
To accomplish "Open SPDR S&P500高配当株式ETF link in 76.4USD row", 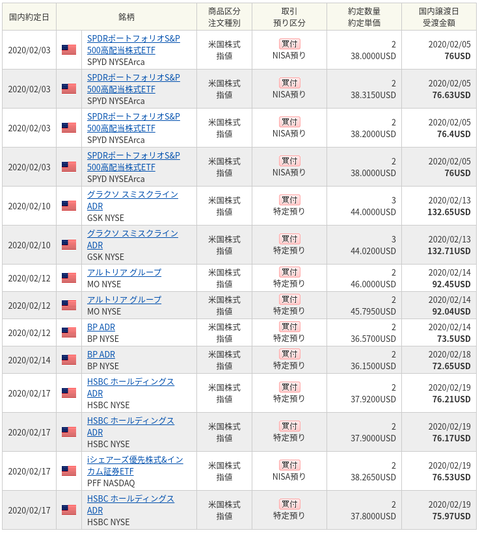I will (x=134, y=122).
